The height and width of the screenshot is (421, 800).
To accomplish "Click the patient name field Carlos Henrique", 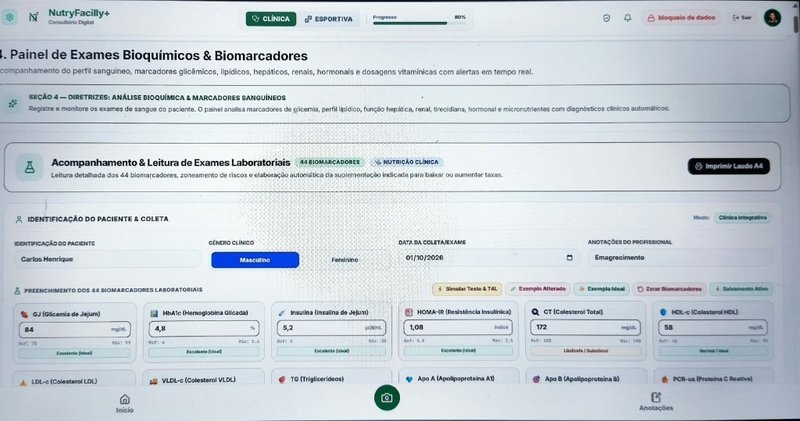I will 107,259.
